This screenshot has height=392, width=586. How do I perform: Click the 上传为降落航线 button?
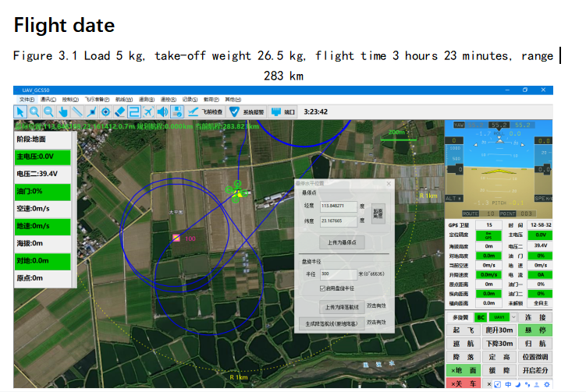tap(342, 307)
